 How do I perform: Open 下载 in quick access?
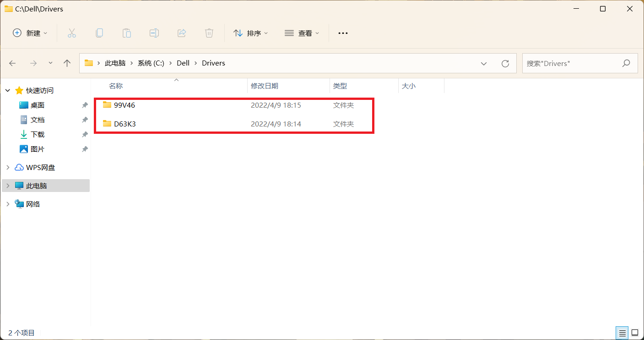(38, 134)
